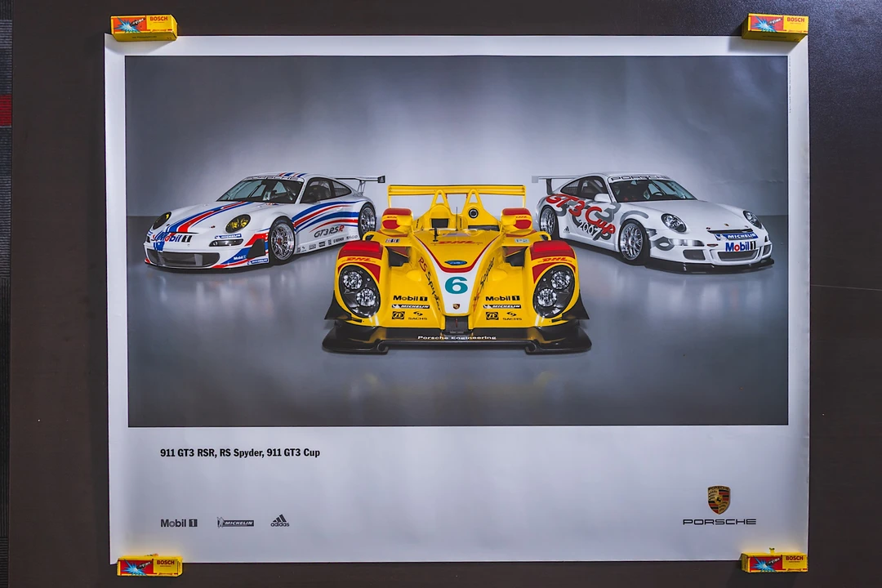Image resolution: width=882 pixels, height=588 pixels.
Task: Click the Mobil 1 logo below the caption
Action: pos(179,523)
